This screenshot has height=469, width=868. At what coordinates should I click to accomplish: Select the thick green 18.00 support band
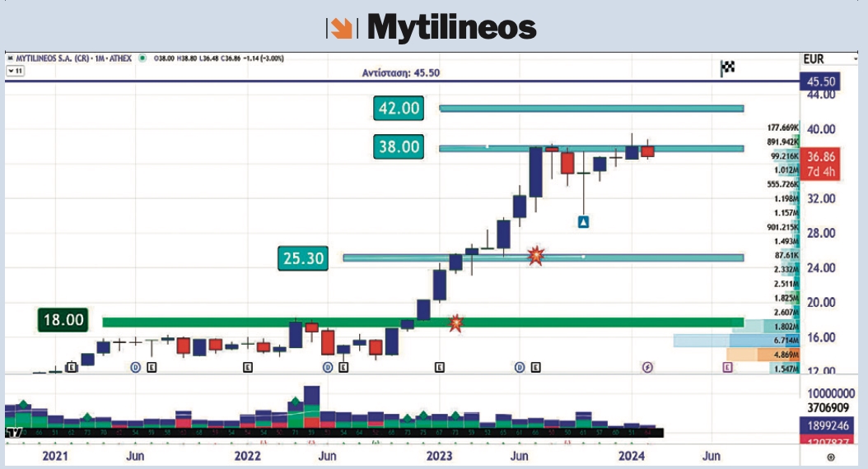(x=423, y=323)
